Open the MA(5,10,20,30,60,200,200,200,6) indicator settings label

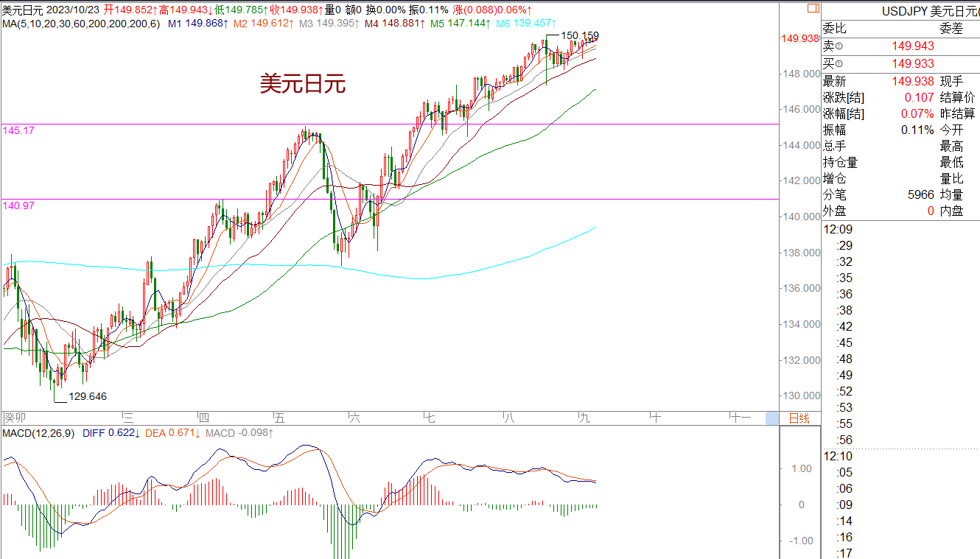click(80, 24)
